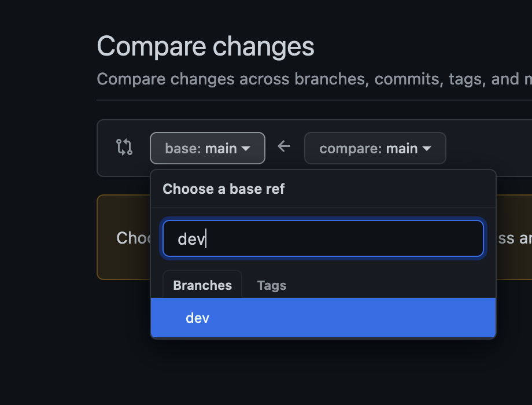The width and height of the screenshot is (532, 405).
Task: Click the compare: main button label
Action: (367, 148)
